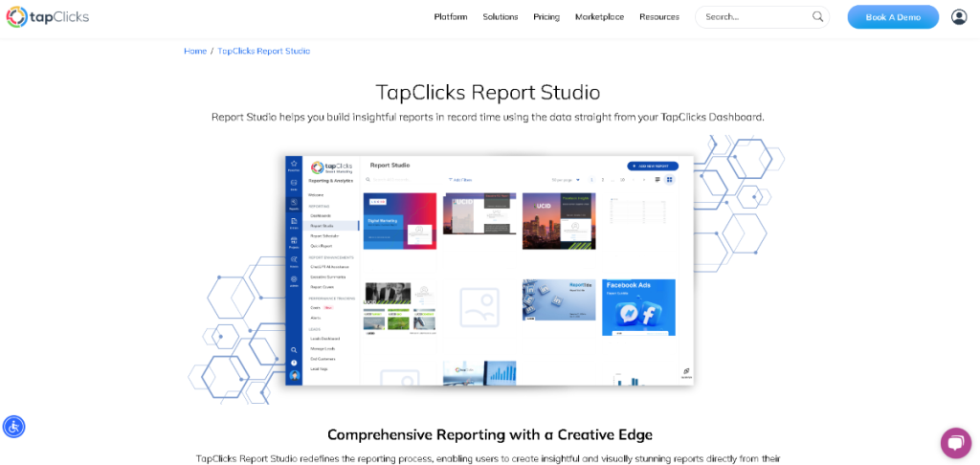This screenshot has width=980, height=465.
Task: Expand the Platform navigation menu
Action: (451, 17)
